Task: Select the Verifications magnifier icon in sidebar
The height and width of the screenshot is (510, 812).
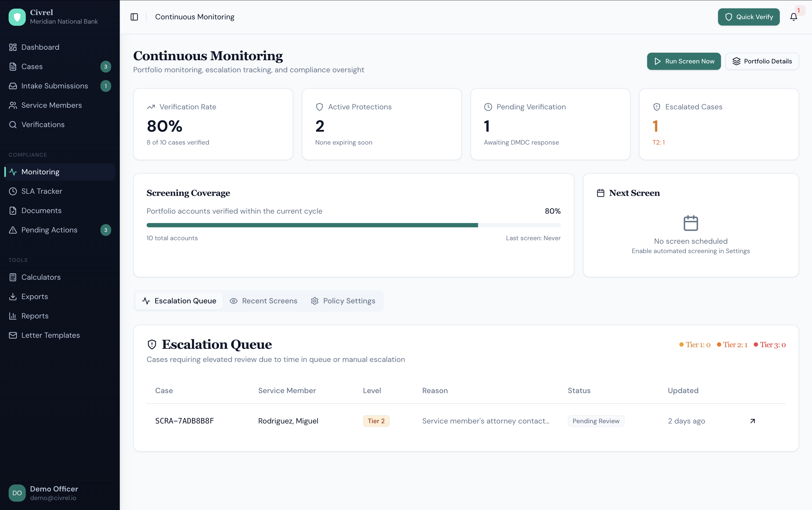Action: (x=13, y=124)
